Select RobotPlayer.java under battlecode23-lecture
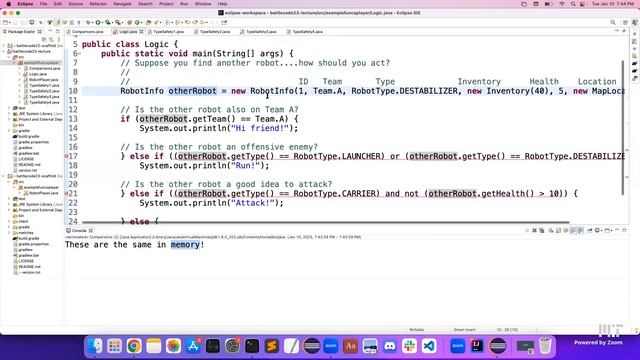This screenshot has height=360, width=640. [43, 80]
